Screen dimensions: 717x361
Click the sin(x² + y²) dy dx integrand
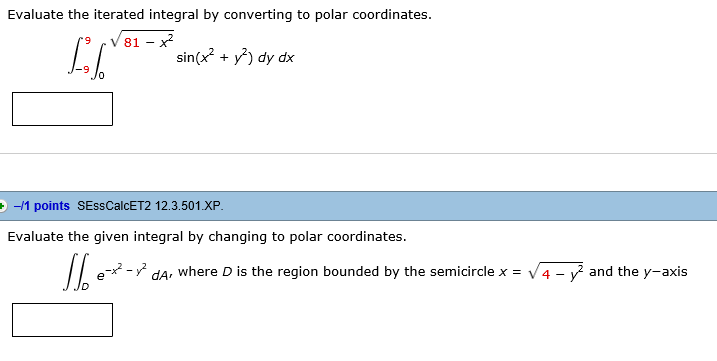click(x=235, y=58)
